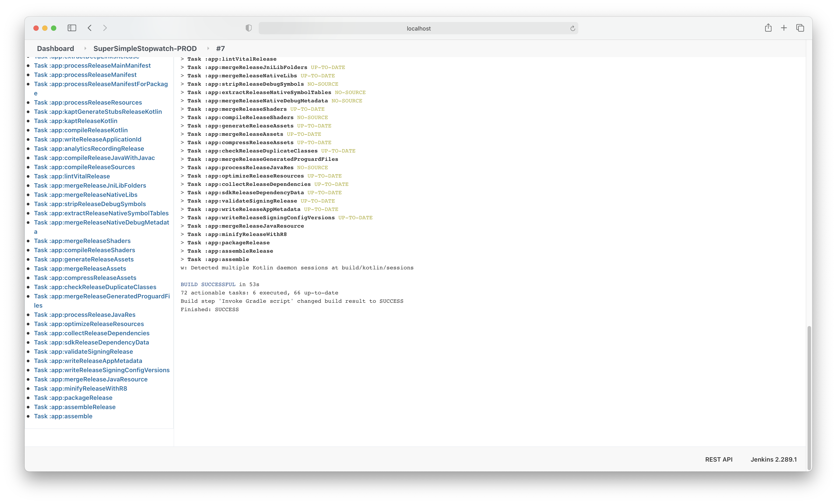Jump to Task :app:compileReleaseKotlin link

pos(81,130)
